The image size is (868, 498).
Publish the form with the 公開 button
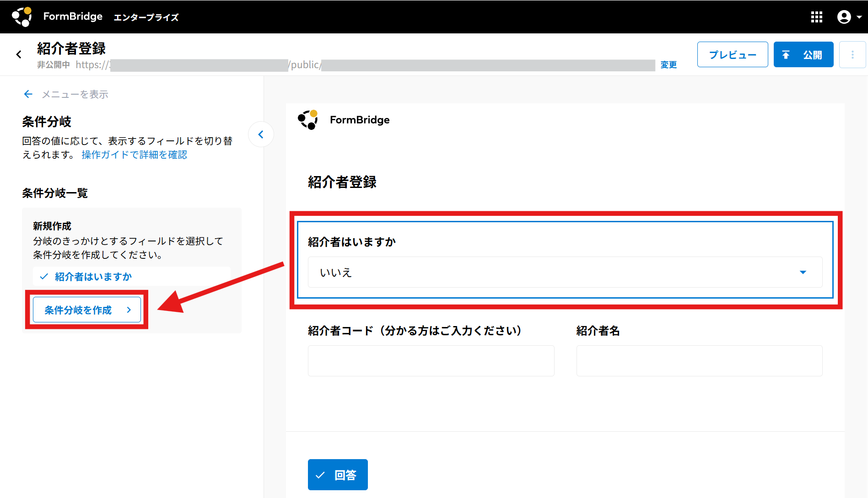pos(803,55)
